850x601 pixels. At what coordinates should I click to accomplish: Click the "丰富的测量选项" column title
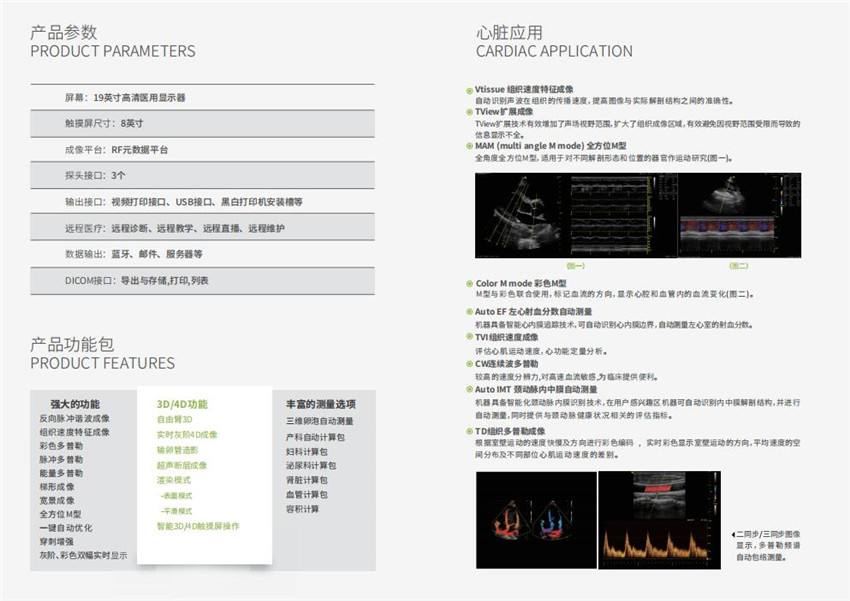click(321, 404)
